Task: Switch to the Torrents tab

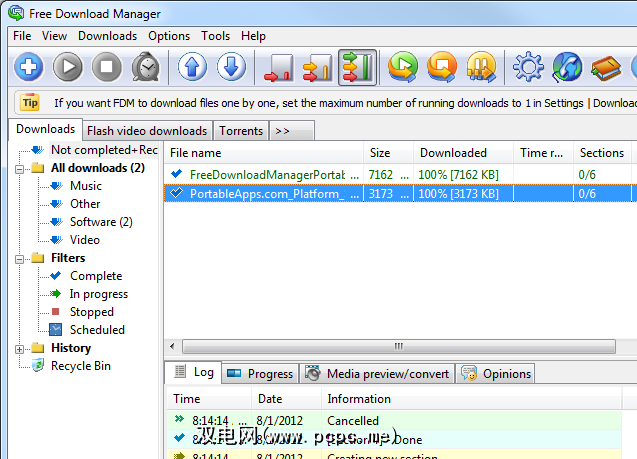Action: click(241, 131)
